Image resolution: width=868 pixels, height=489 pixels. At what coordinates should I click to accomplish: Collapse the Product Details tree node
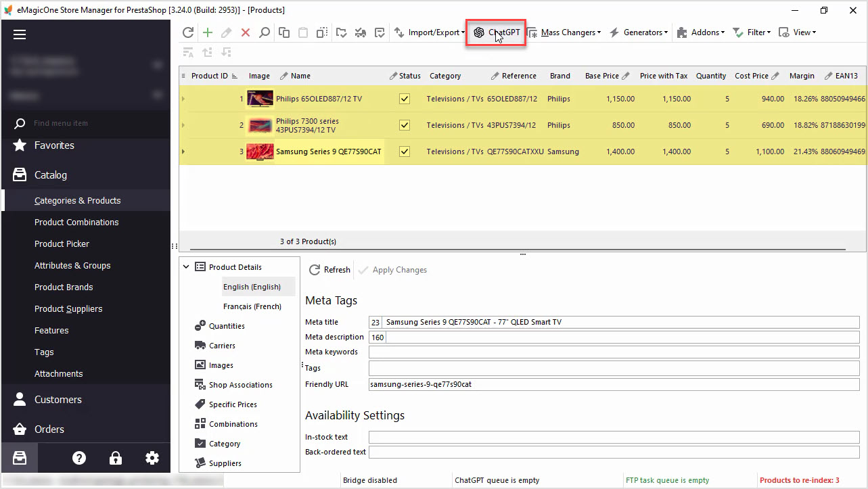[186, 267]
